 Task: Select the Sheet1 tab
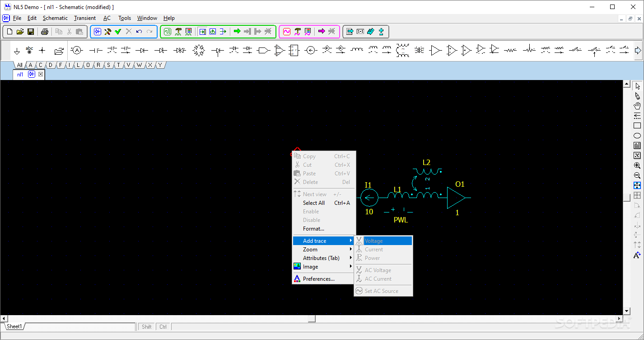click(14, 326)
